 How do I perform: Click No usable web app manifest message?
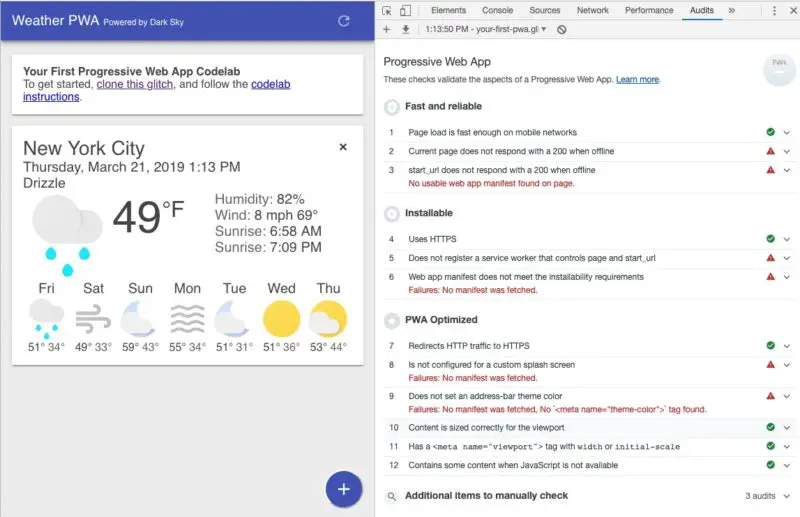[491, 183]
